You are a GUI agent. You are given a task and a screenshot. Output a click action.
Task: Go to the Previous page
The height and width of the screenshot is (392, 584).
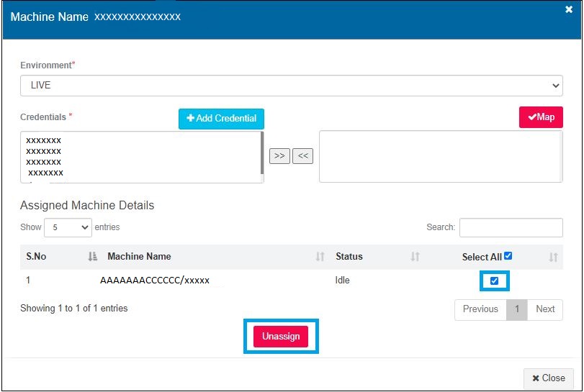[x=480, y=309]
